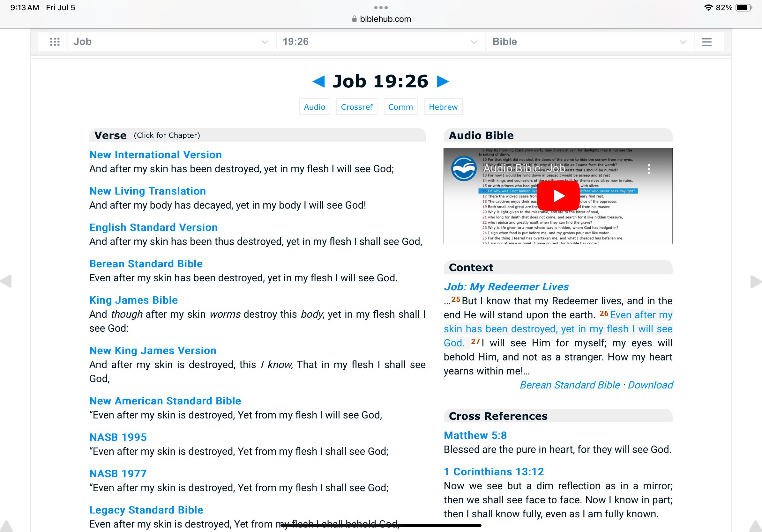Open King James Bible link
The width and height of the screenshot is (762, 532).
coord(133,300)
